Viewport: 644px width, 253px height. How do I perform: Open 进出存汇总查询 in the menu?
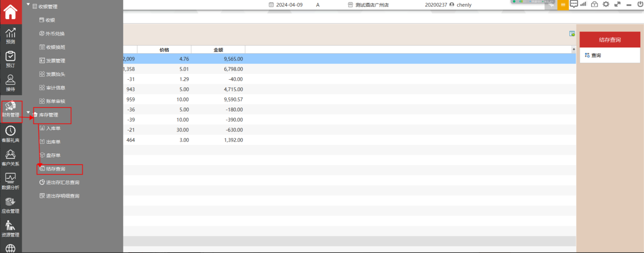[x=62, y=182]
